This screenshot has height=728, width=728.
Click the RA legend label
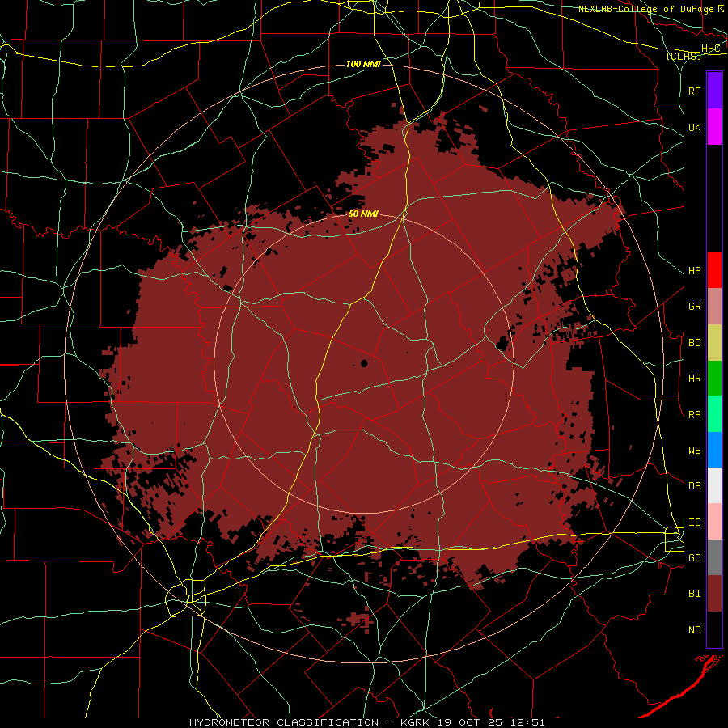pyautogui.click(x=694, y=415)
